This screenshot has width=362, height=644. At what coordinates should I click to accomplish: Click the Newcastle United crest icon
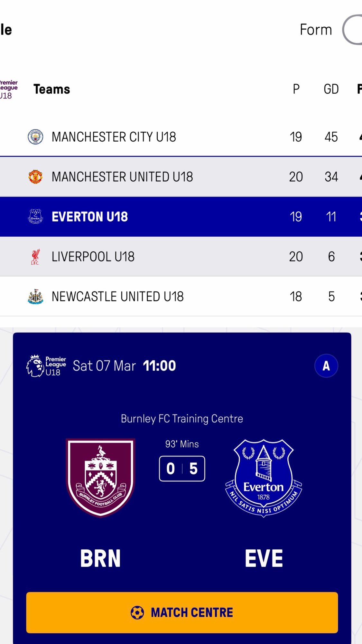pos(35,297)
